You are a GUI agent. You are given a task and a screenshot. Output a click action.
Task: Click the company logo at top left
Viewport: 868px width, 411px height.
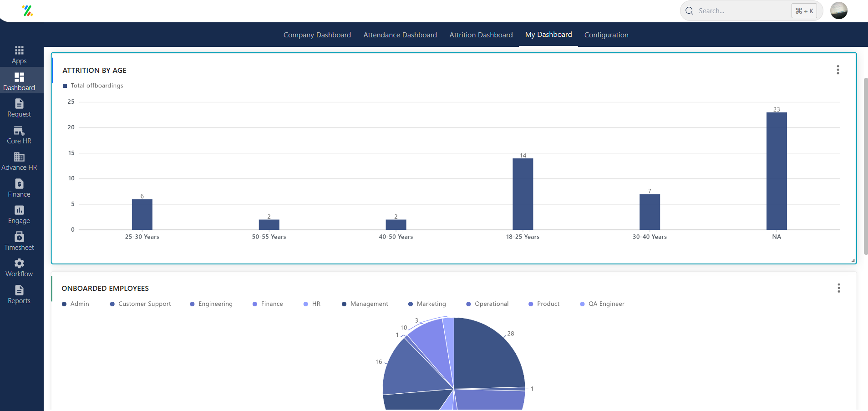[28, 10]
